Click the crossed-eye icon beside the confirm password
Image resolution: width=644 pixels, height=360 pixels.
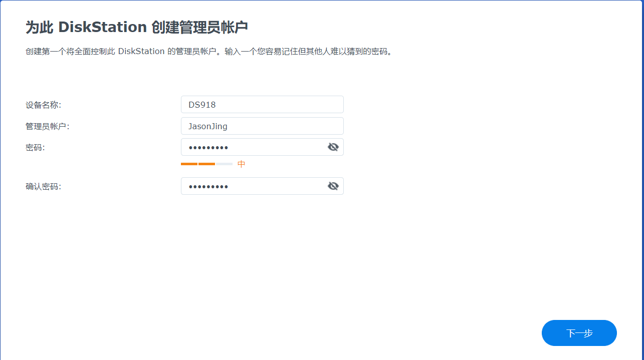(333, 185)
